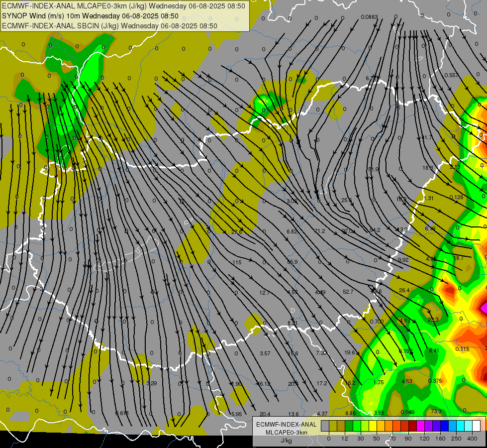Click the gray legend color swatch

[x=325, y=426]
